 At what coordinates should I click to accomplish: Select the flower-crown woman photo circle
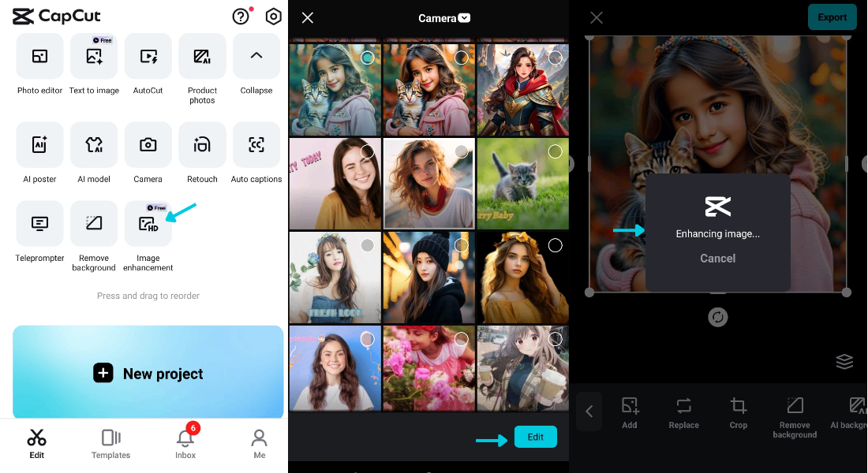click(556, 245)
